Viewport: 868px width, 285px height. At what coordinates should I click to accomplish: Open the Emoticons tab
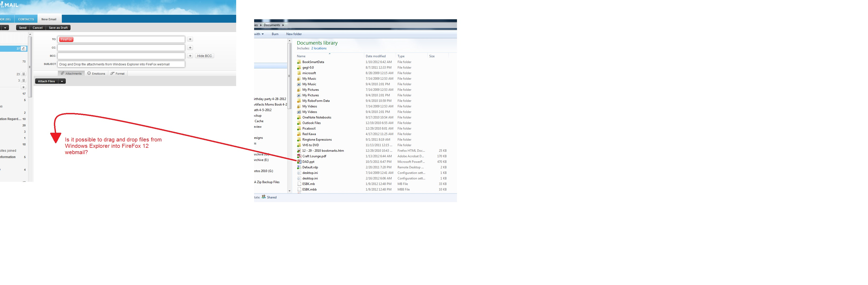coord(96,74)
